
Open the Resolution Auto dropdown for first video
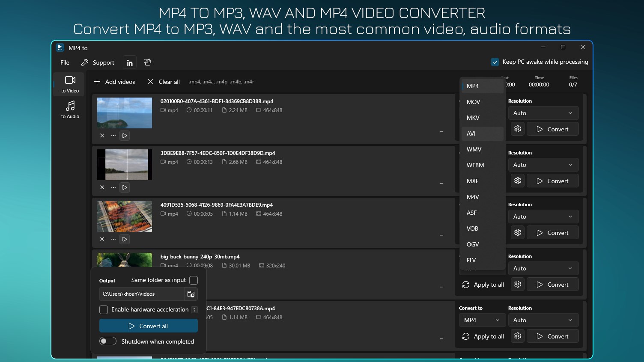[543, 113]
